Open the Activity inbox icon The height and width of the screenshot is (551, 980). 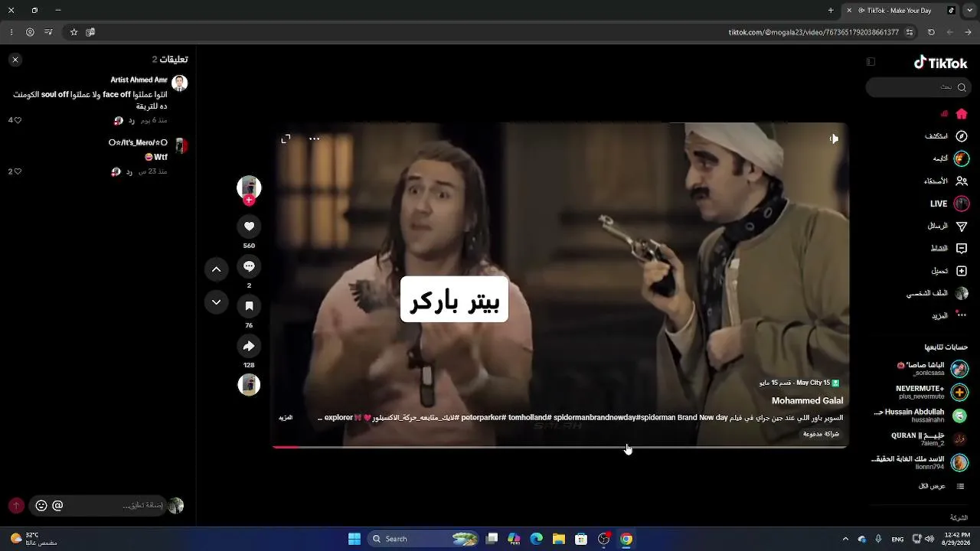(962, 249)
